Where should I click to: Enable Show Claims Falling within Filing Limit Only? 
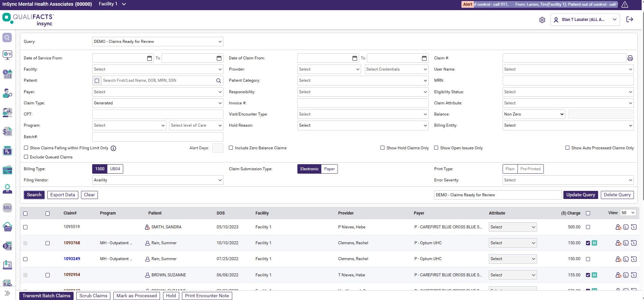tap(26, 148)
